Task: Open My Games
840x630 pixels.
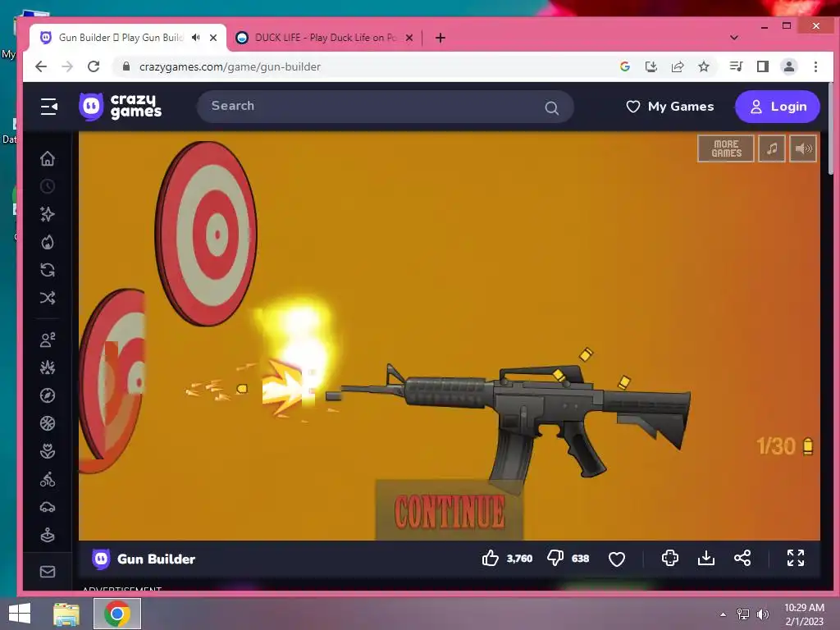Action: [x=669, y=107]
